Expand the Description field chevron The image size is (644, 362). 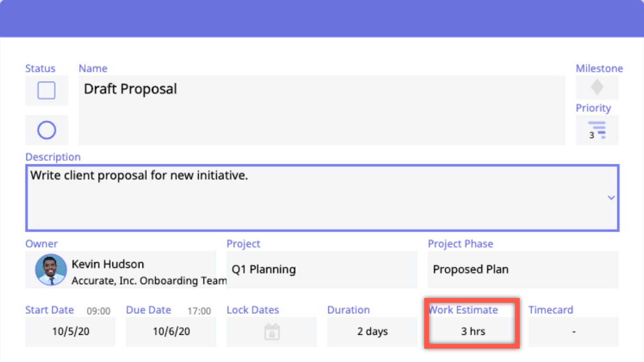611,198
